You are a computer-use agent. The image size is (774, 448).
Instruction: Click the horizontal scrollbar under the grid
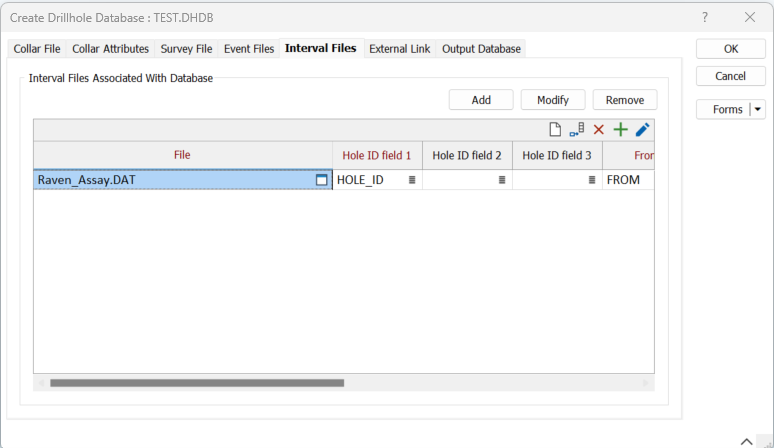(x=197, y=383)
